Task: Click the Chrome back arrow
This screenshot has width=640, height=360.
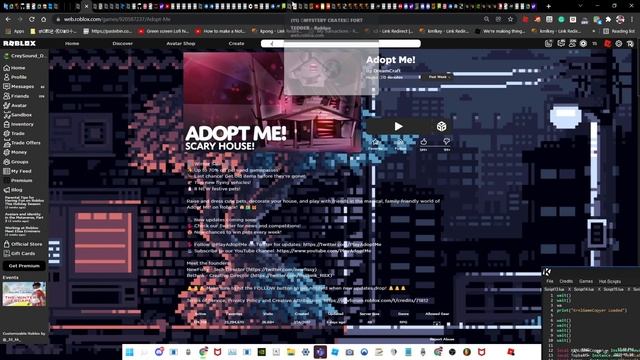Action: tap(8, 19)
